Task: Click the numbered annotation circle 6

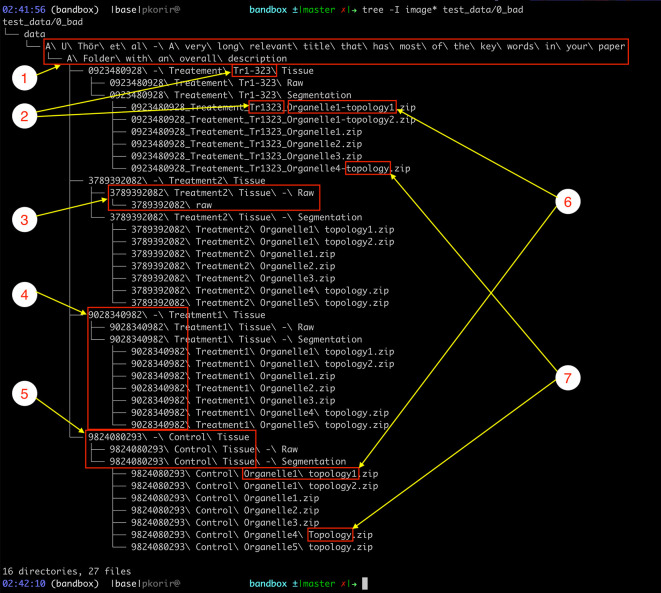Action: 567,201
